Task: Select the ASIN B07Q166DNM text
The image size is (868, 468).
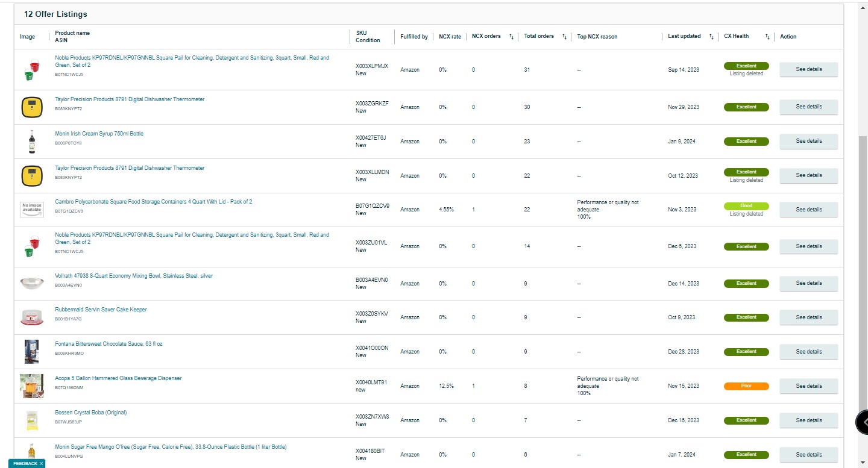Action: (x=69, y=388)
